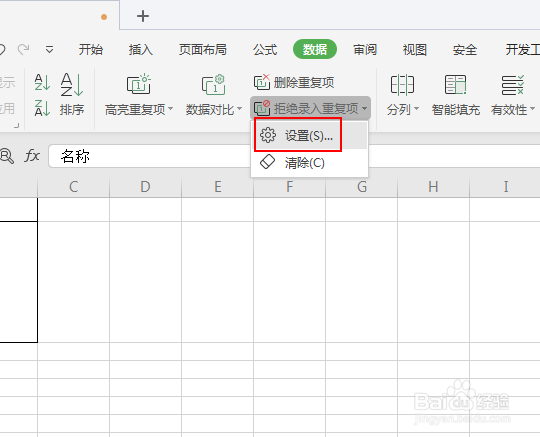
Task: Expand the 有效性 dropdown arrow
Action: [532, 108]
